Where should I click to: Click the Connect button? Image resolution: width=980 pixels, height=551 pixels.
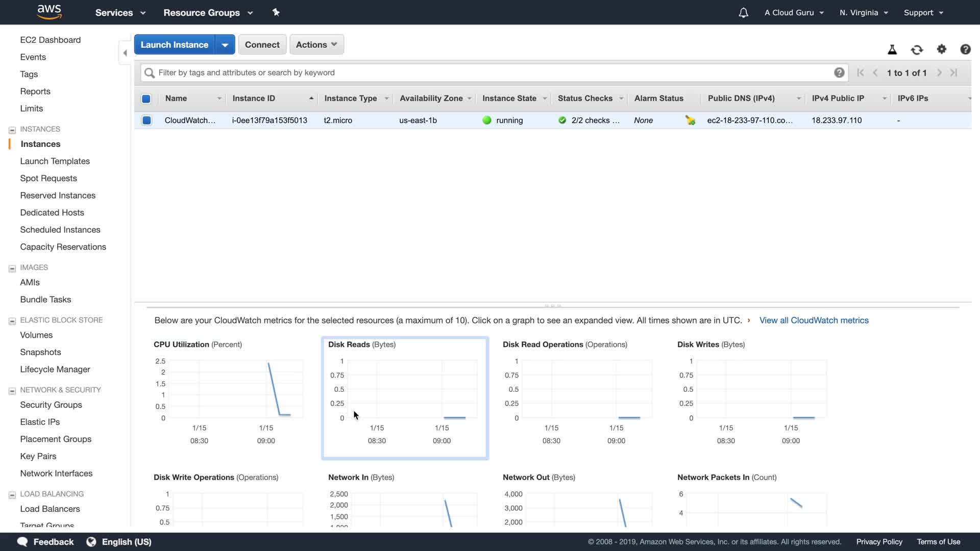[x=262, y=44]
